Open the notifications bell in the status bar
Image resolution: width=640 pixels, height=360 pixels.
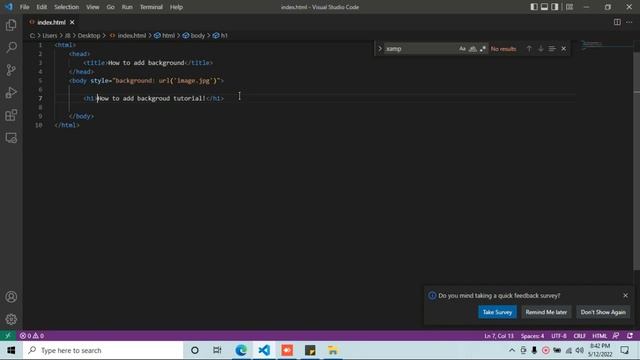point(630,336)
